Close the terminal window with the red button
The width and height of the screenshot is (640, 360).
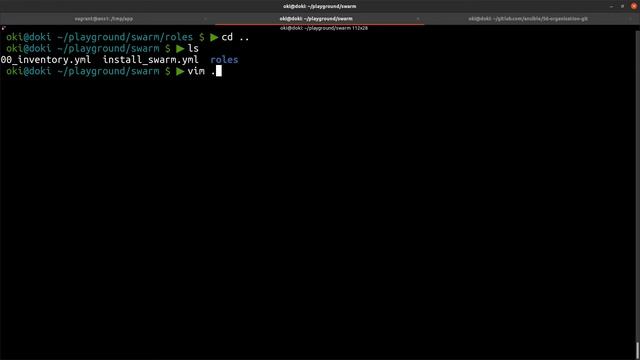pos(634,6)
